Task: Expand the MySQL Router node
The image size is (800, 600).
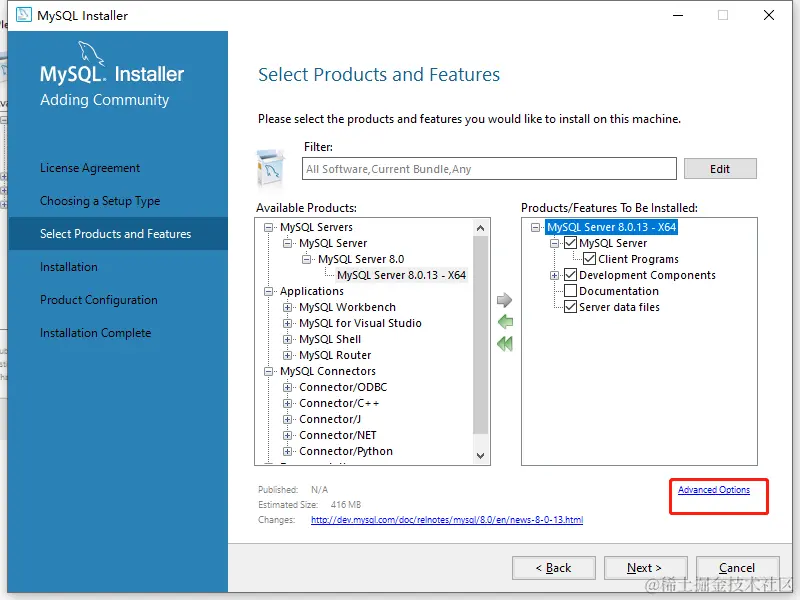Action: point(287,355)
